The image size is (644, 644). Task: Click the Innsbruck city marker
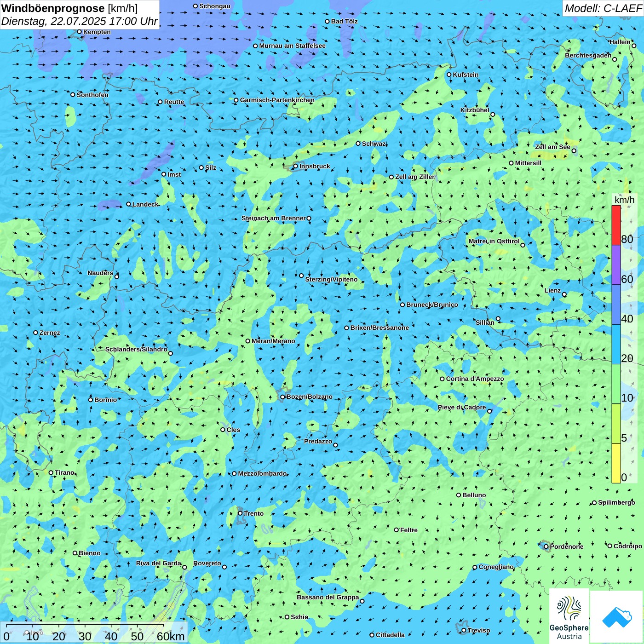click(x=295, y=166)
